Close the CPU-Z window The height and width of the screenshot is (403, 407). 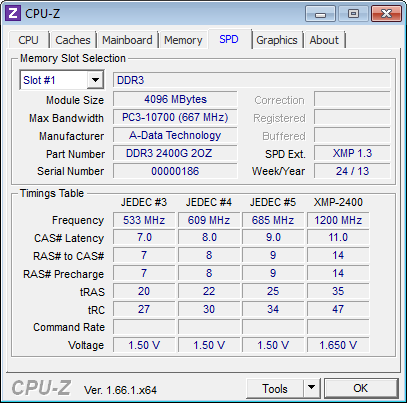386,14
